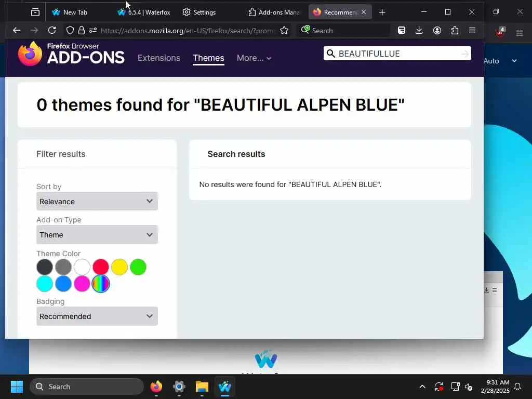Image resolution: width=532 pixels, height=399 pixels.
Task: Open the More... dropdown menu
Action: [254, 58]
